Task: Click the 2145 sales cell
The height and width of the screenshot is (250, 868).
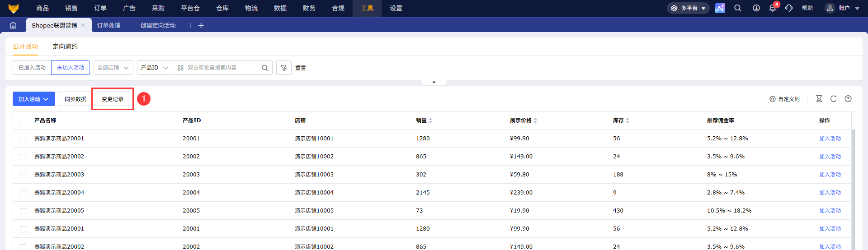Action: [423, 193]
